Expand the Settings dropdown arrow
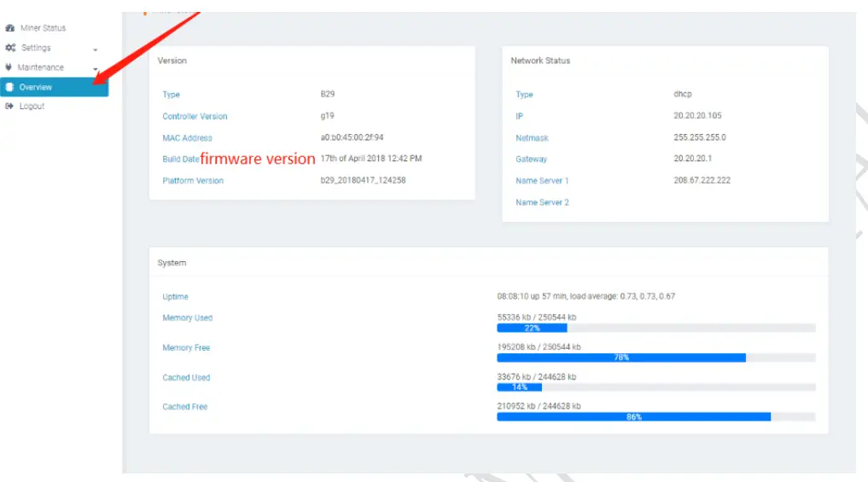This screenshot has width=868, height=482. [96, 49]
